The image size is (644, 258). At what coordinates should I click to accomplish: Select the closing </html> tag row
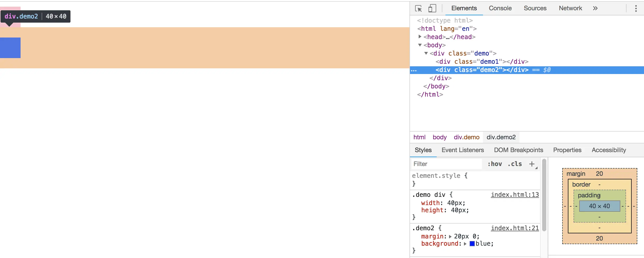pos(430,95)
